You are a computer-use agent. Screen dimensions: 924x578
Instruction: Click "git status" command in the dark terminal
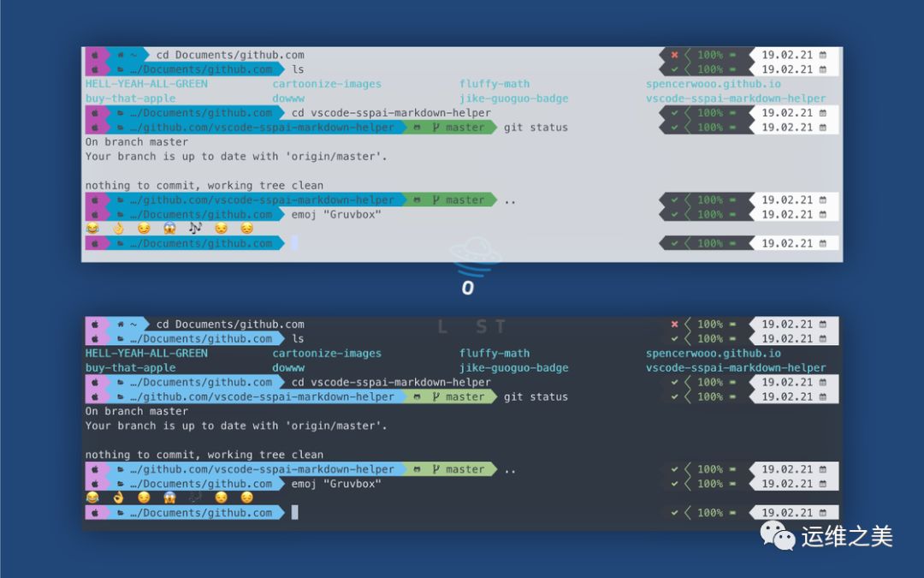coord(536,397)
